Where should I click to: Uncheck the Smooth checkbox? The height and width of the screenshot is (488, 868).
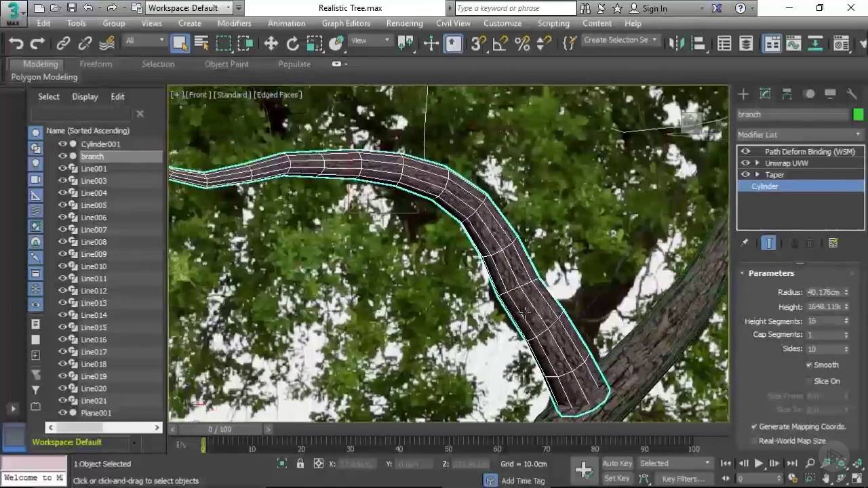(x=809, y=365)
